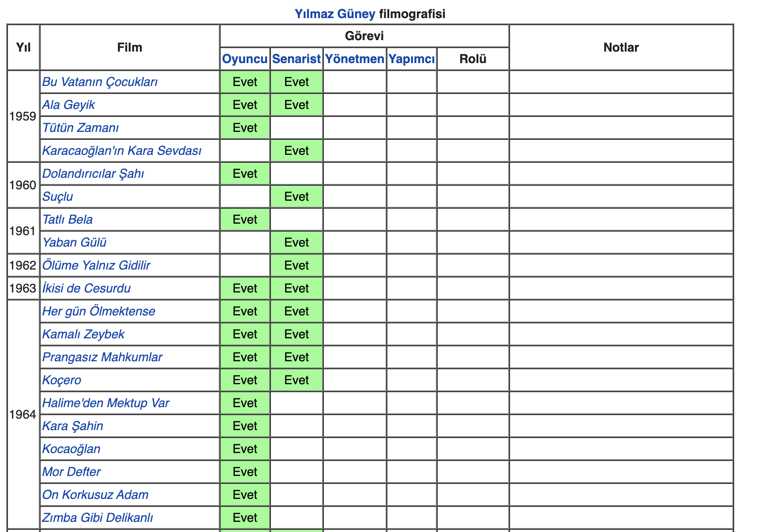Open the Yılmaz Güney link in title
The height and width of the screenshot is (532, 758).
(x=335, y=14)
